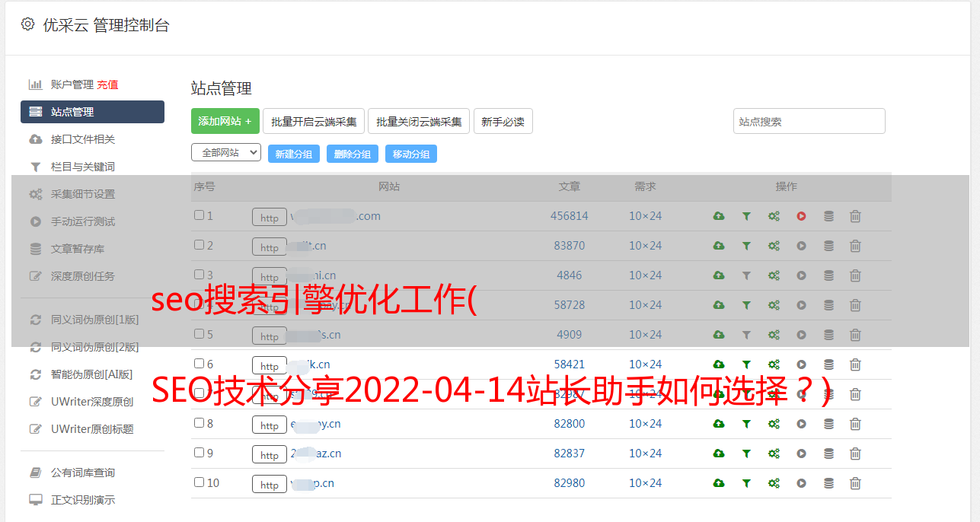Click the trash icon in row 8
This screenshot has height=522, width=980.
click(x=855, y=424)
